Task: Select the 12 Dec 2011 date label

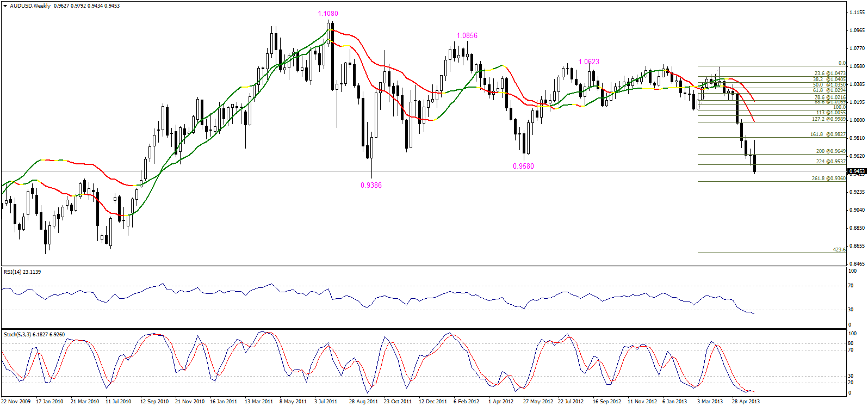Action: (433, 402)
